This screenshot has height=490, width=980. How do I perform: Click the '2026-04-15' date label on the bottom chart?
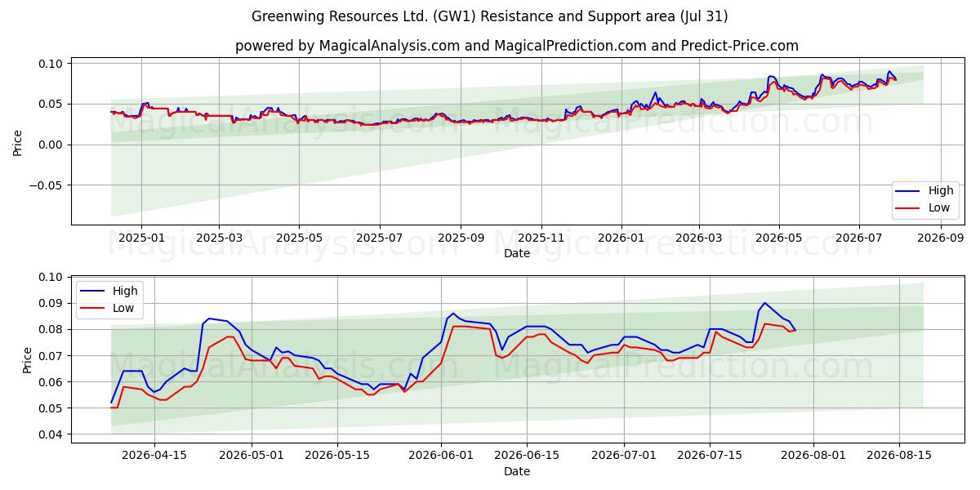pyautogui.click(x=154, y=455)
